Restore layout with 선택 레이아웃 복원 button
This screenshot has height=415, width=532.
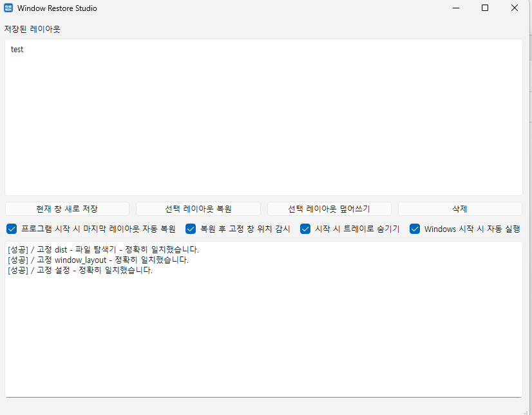(198, 209)
